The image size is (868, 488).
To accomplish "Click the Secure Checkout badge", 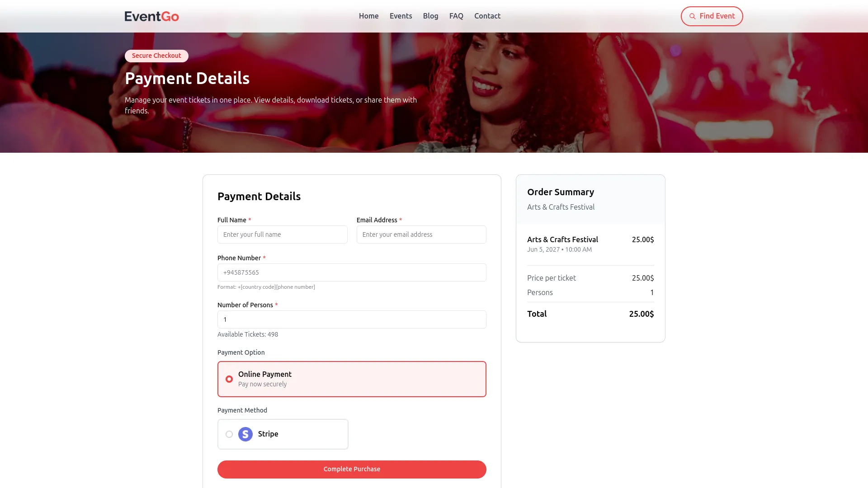I will coord(156,56).
